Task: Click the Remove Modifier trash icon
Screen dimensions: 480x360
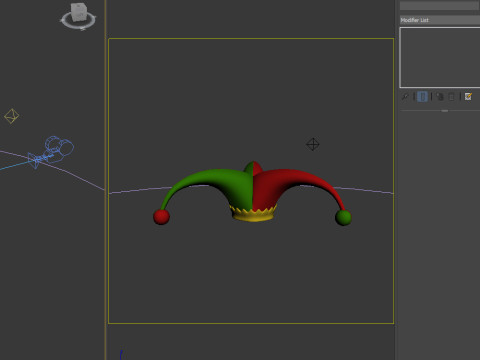Action: [x=452, y=97]
